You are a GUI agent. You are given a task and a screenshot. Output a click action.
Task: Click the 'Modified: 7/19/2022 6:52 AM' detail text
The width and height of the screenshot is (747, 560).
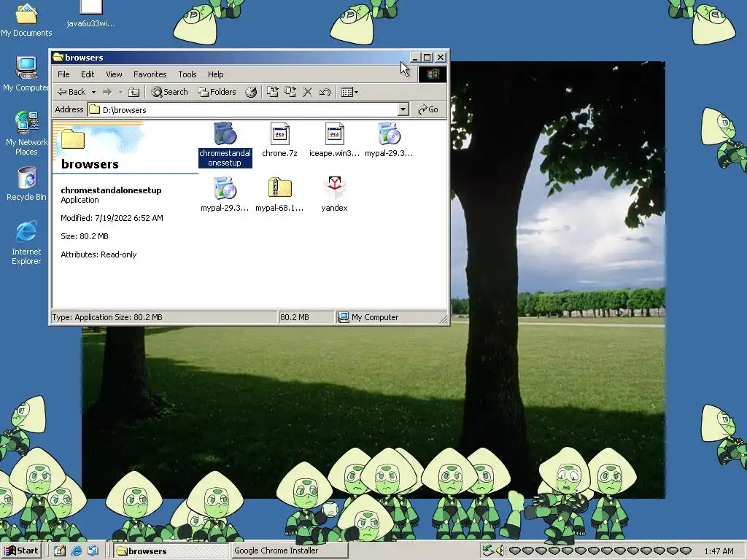pyautogui.click(x=112, y=218)
